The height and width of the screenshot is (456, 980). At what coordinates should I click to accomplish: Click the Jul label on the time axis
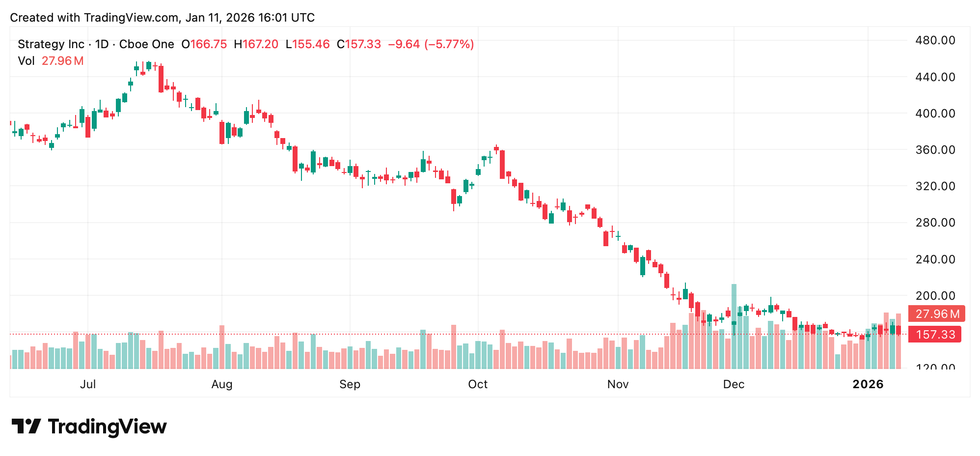[88, 384]
